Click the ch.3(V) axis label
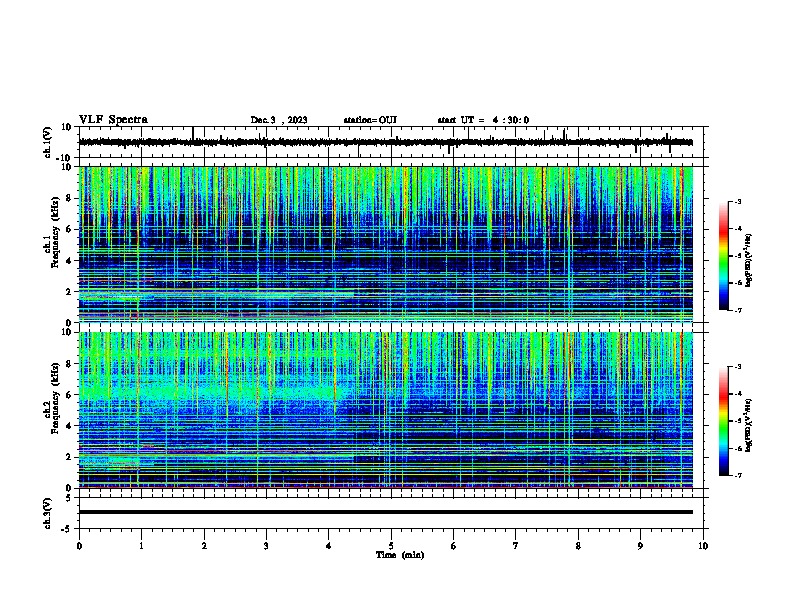Screen dimensions: 792x612 tap(48, 513)
